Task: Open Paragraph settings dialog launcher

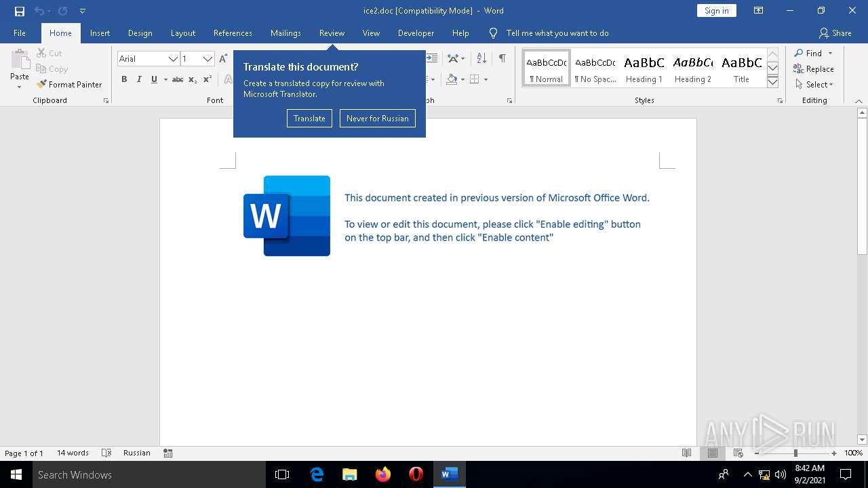Action: pos(509,100)
